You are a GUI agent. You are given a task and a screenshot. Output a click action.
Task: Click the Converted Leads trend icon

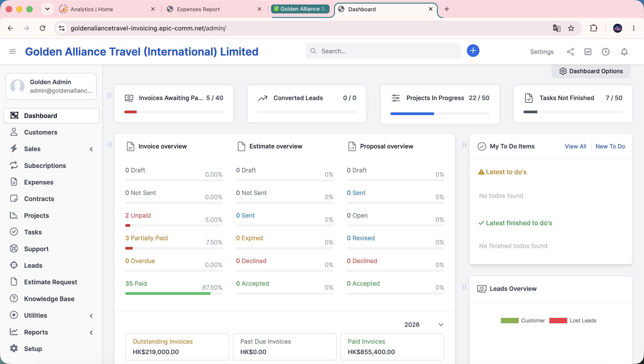[x=263, y=98]
